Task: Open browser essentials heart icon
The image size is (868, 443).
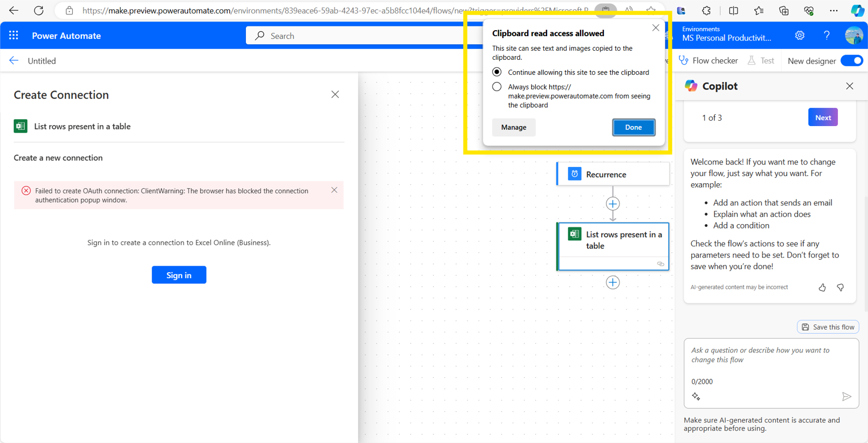Action: pyautogui.click(x=809, y=10)
